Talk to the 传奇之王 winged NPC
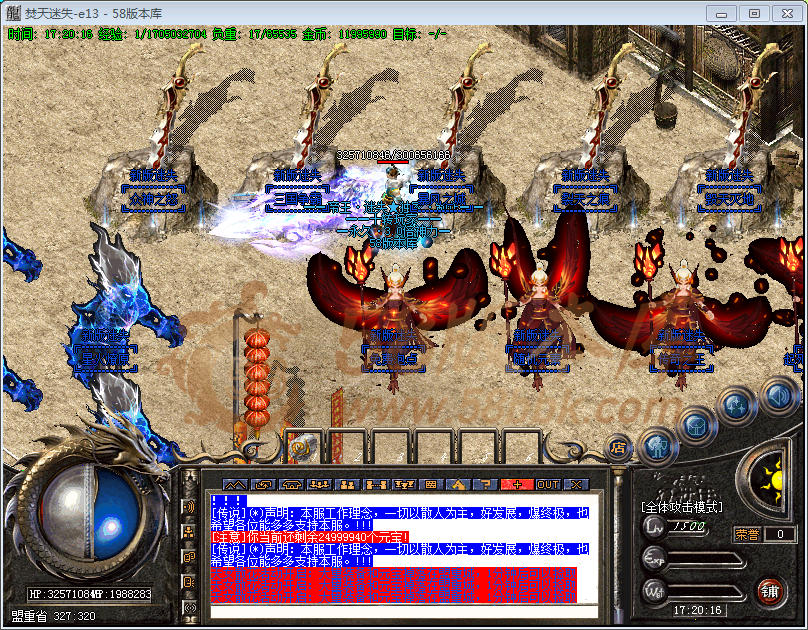Image resolution: width=808 pixels, height=630 pixels. point(683,314)
